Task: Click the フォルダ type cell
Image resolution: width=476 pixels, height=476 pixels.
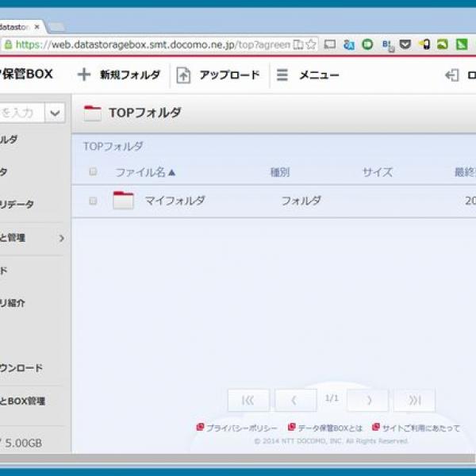Action: click(301, 201)
